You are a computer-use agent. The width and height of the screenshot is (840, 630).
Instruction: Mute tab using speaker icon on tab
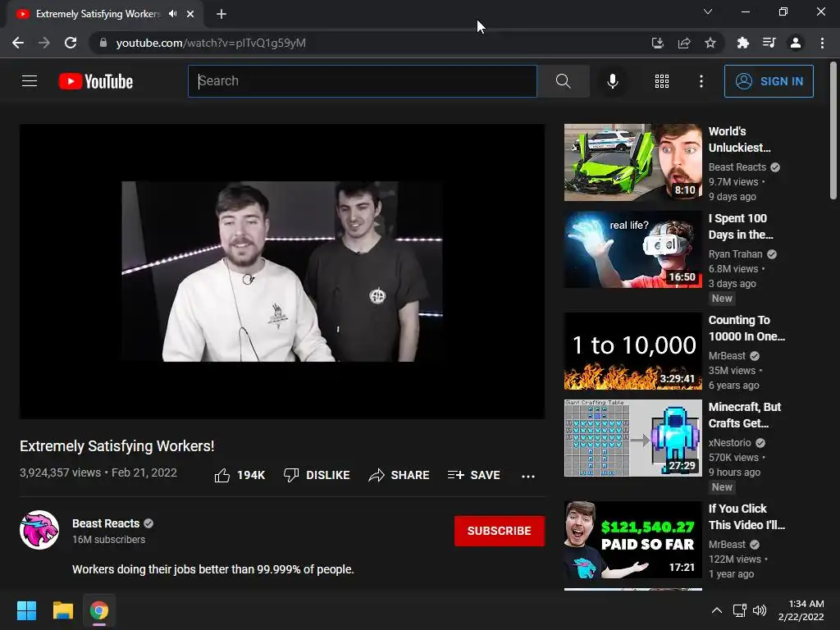pos(172,14)
